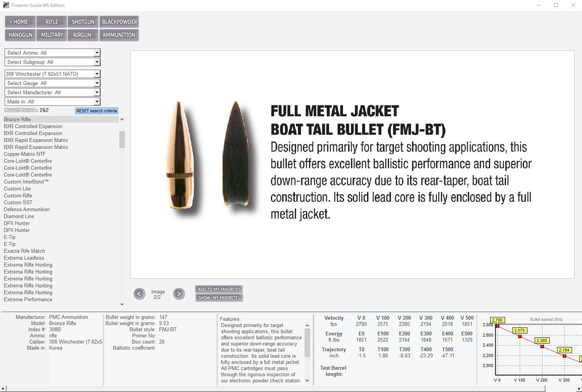This screenshot has width=582, height=392.
Task: Click the 2,575 chart data label
Action: tap(519, 330)
